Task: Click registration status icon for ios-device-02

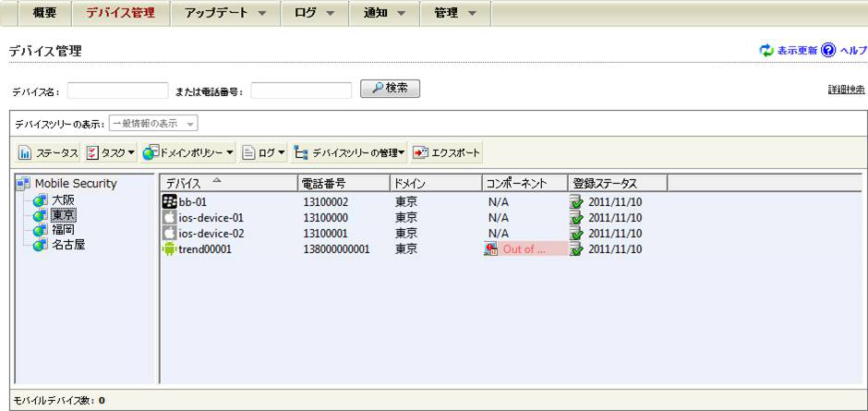Action: [577, 234]
